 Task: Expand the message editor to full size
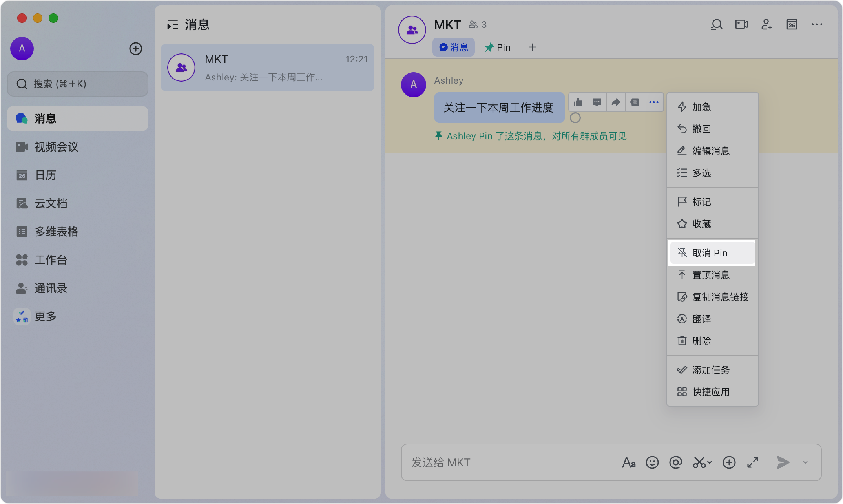click(753, 462)
